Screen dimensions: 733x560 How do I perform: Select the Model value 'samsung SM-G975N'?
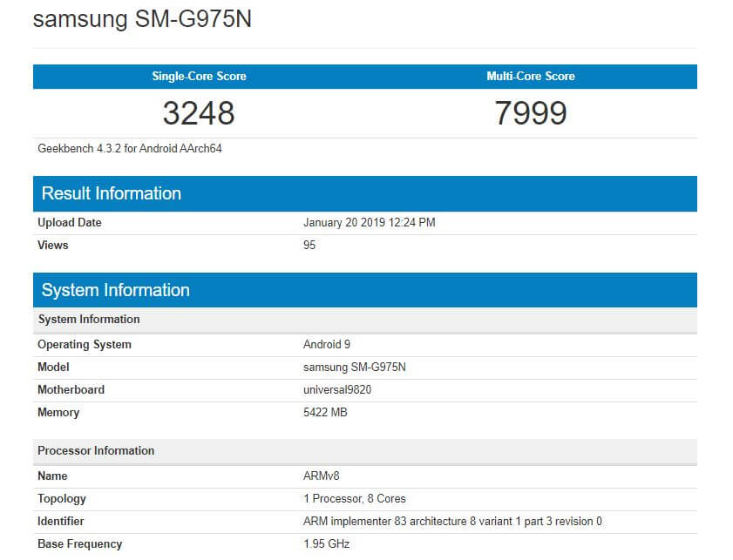355,368
